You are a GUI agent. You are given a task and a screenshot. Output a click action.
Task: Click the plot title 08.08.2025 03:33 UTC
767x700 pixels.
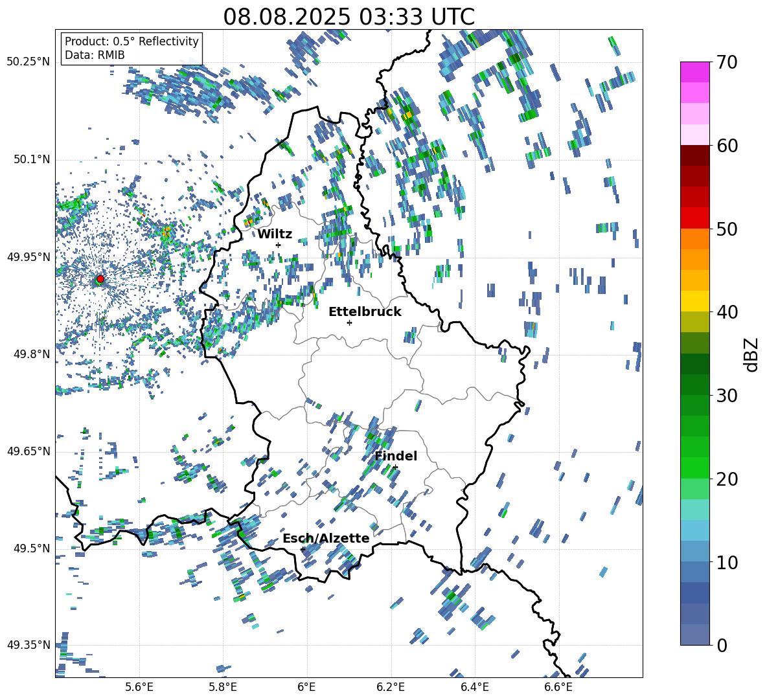349,17
